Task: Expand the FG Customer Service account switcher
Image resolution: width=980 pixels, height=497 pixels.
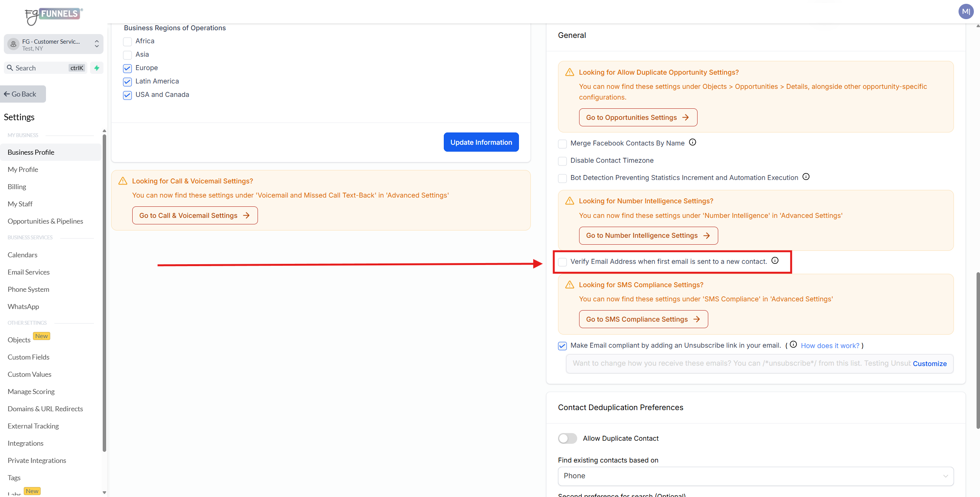Action: (x=54, y=44)
